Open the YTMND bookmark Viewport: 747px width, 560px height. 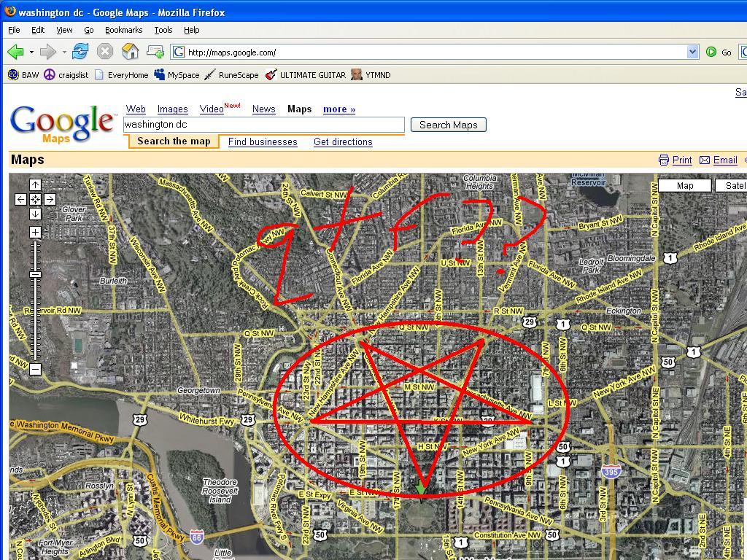coord(371,75)
